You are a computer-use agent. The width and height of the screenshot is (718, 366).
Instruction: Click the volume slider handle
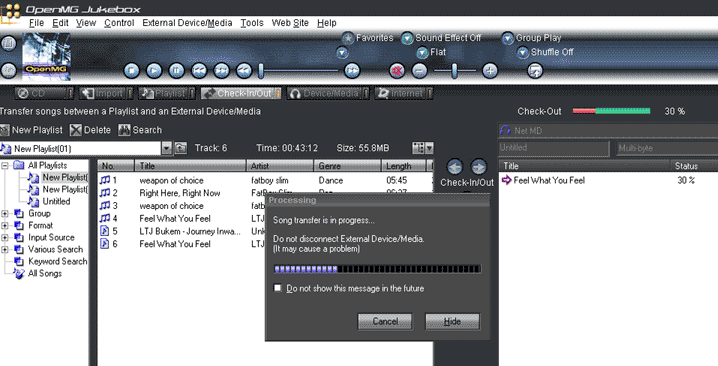[454, 71]
